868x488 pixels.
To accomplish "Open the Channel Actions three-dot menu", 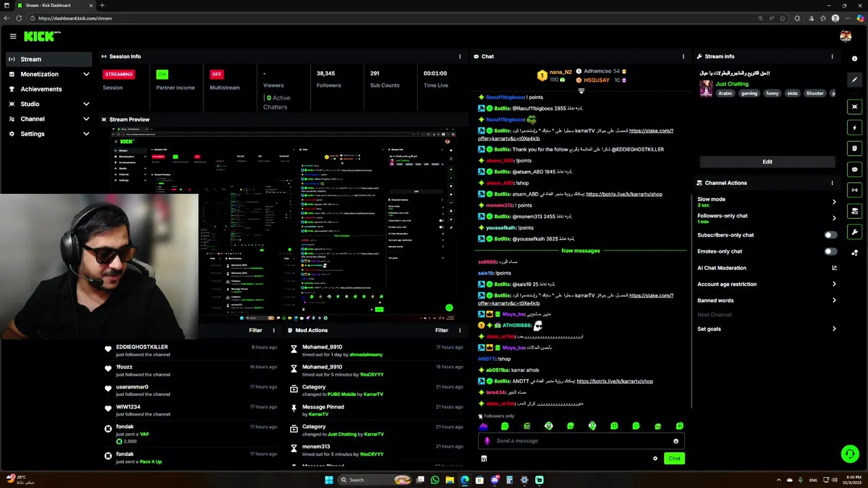I will (x=832, y=183).
